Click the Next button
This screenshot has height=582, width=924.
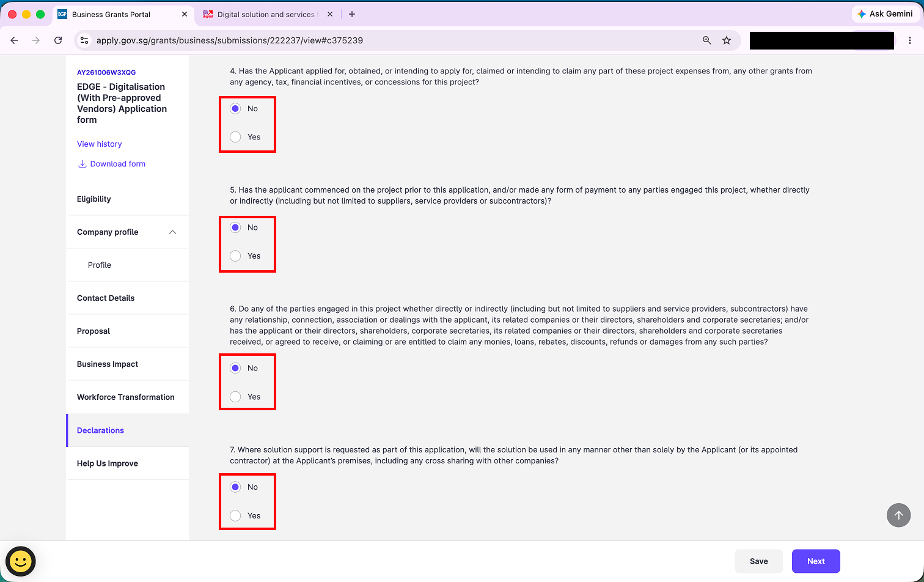816,561
